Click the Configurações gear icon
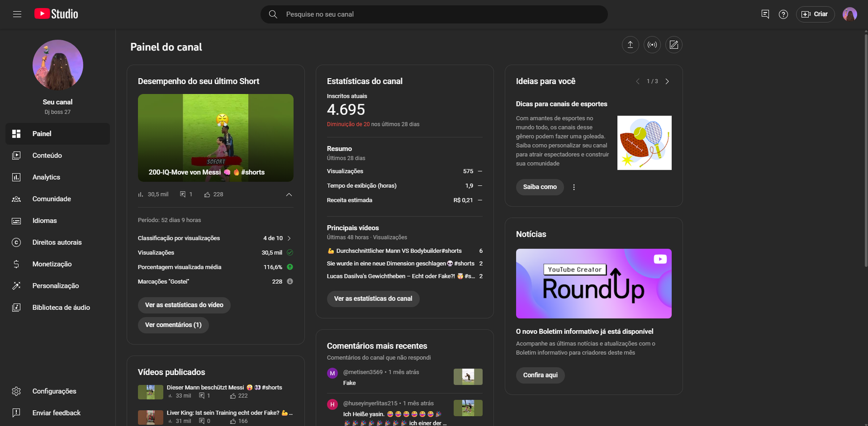The image size is (868, 426). [x=16, y=391]
